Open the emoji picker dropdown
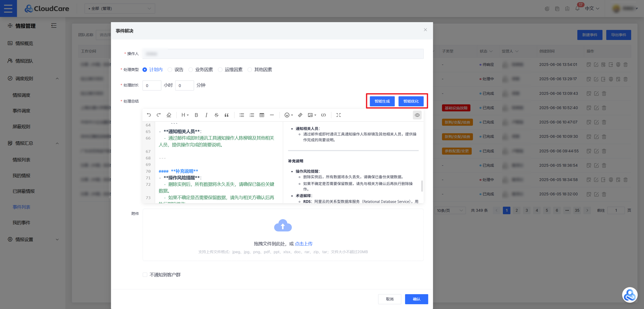This screenshot has height=309, width=644. point(289,115)
